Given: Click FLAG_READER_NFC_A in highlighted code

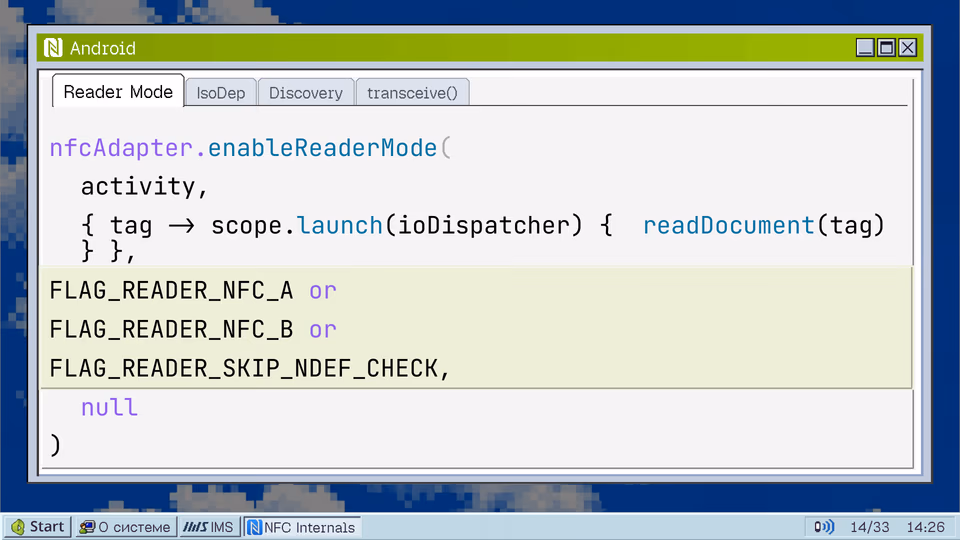Looking at the screenshot, I should (x=171, y=291).
